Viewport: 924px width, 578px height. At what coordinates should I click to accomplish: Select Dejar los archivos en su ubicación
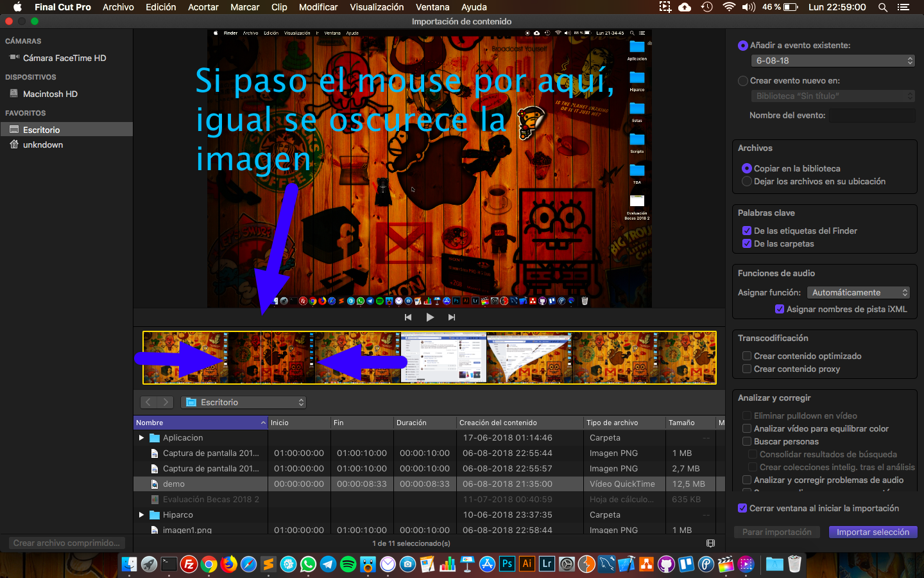[747, 182]
